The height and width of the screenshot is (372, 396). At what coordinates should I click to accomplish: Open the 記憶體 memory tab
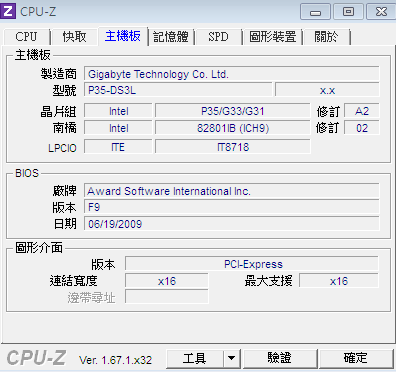[171, 37]
